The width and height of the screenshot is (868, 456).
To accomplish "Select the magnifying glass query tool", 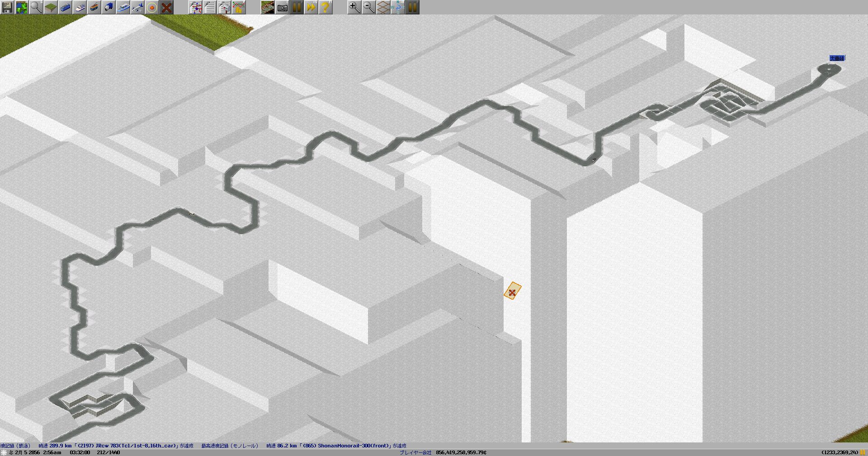I will tap(36, 7).
